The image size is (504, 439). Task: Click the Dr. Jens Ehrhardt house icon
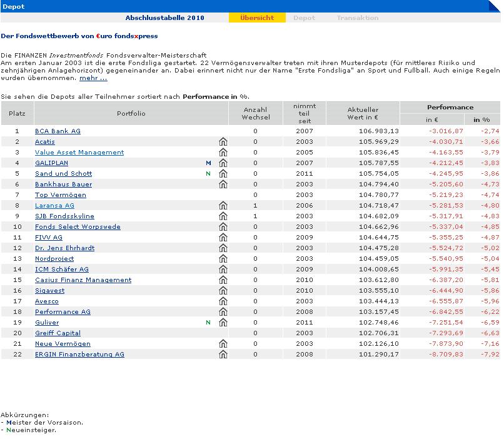click(223, 248)
